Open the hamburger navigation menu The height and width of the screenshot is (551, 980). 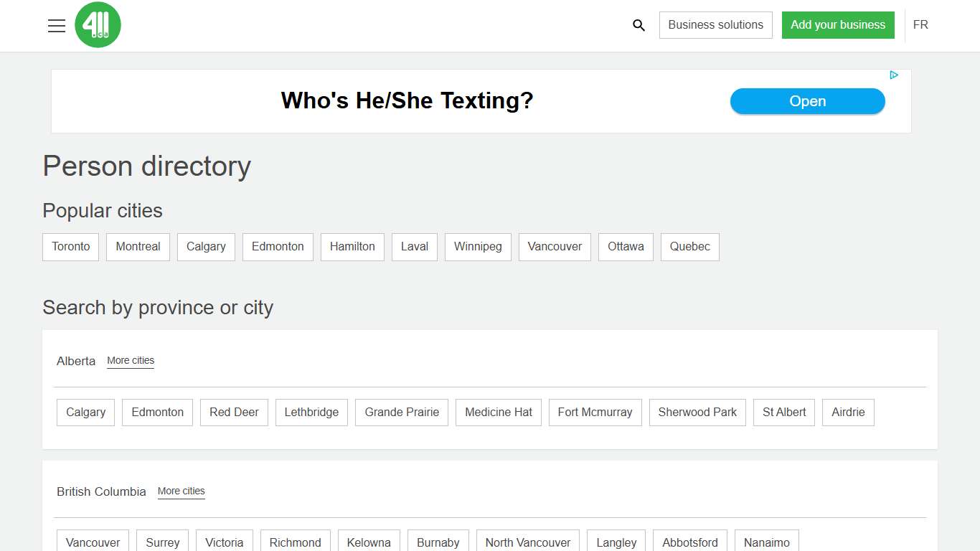(57, 26)
